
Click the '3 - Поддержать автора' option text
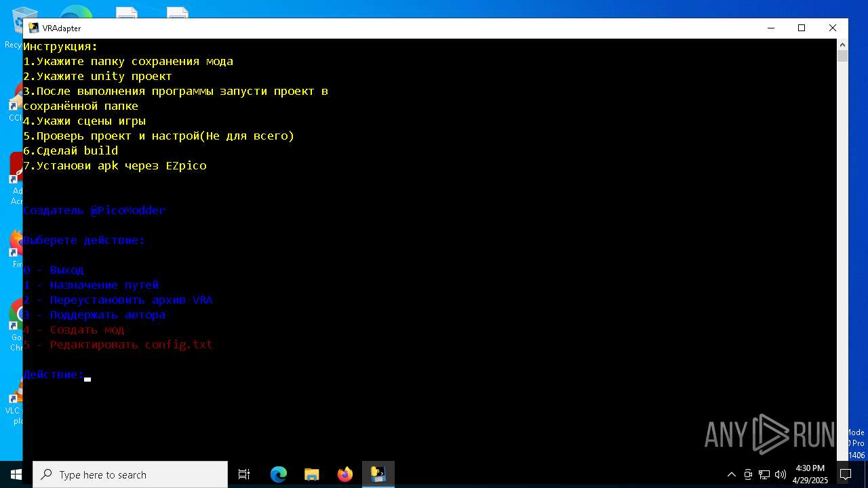pyautogui.click(x=94, y=314)
